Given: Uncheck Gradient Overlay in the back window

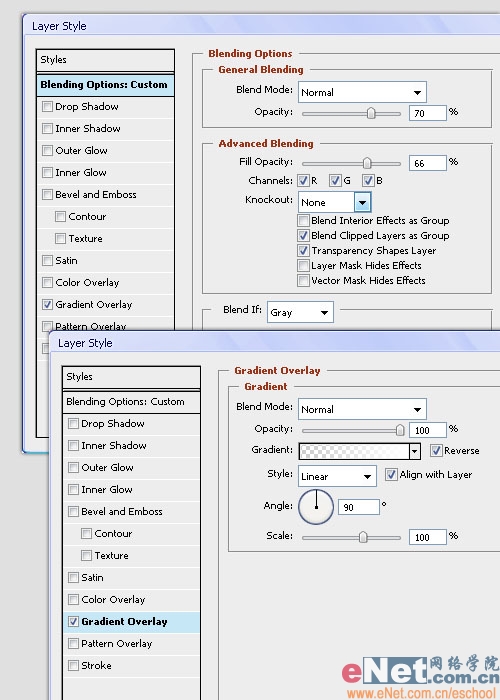Looking at the screenshot, I should (47, 304).
